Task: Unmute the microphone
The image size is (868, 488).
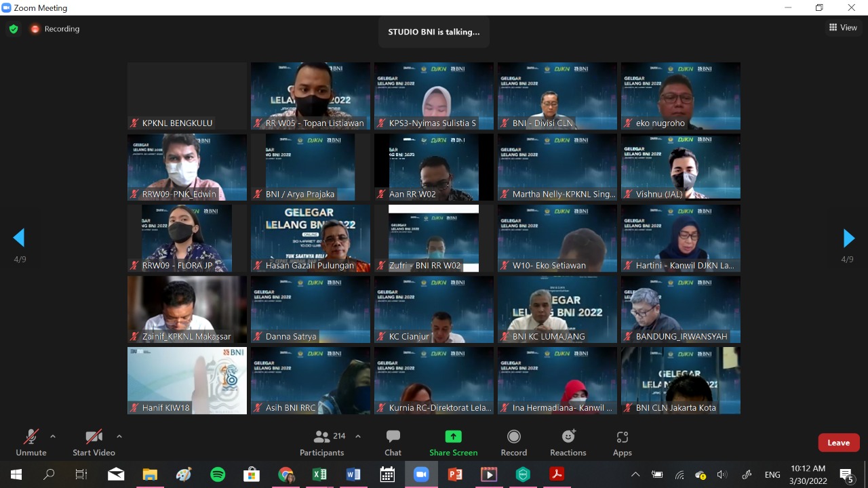Action: pyautogui.click(x=31, y=443)
